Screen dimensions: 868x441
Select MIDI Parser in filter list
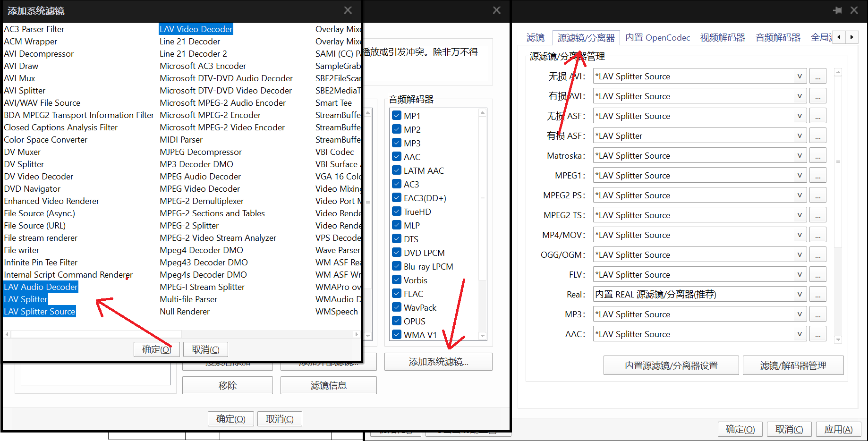[181, 140]
